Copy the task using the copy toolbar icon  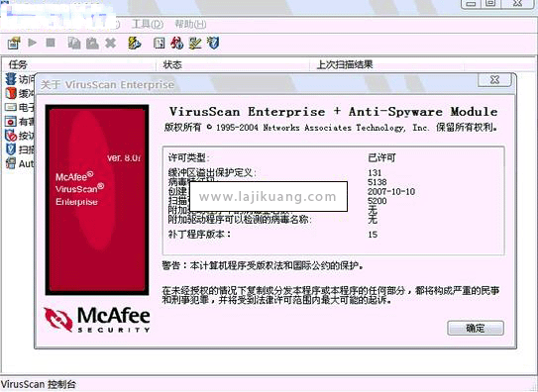pos(74,44)
